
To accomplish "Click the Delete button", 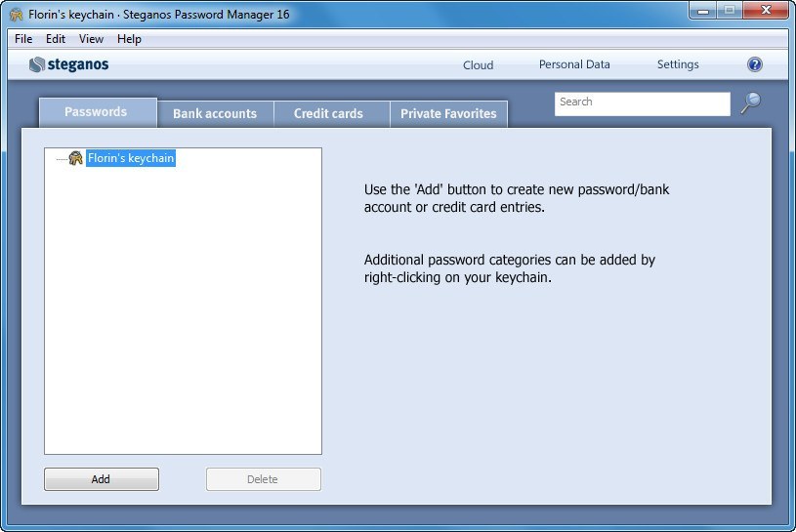I will [264, 479].
